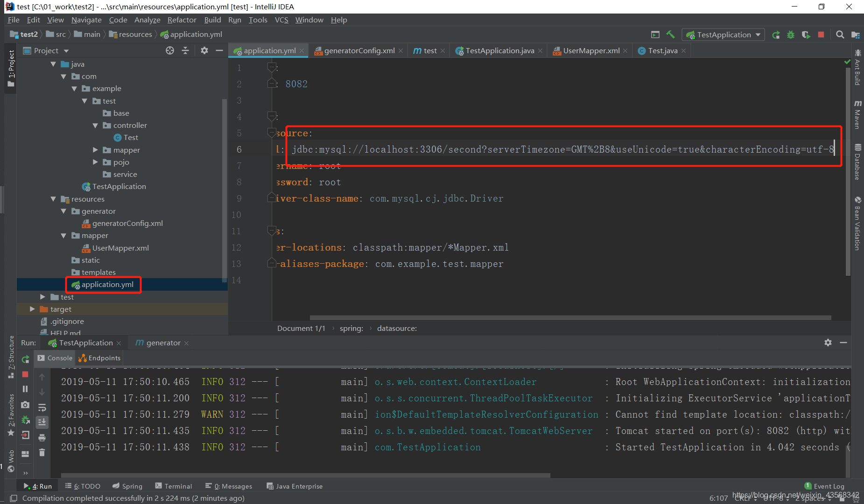
Task: Collapse the generator resources folder
Action: pyautogui.click(x=63, y=211)
